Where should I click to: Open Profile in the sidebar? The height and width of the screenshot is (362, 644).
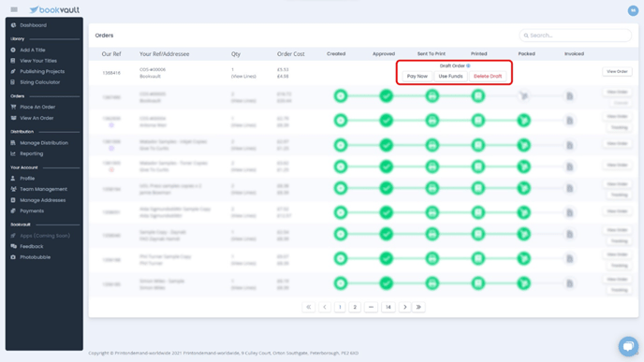27,179
